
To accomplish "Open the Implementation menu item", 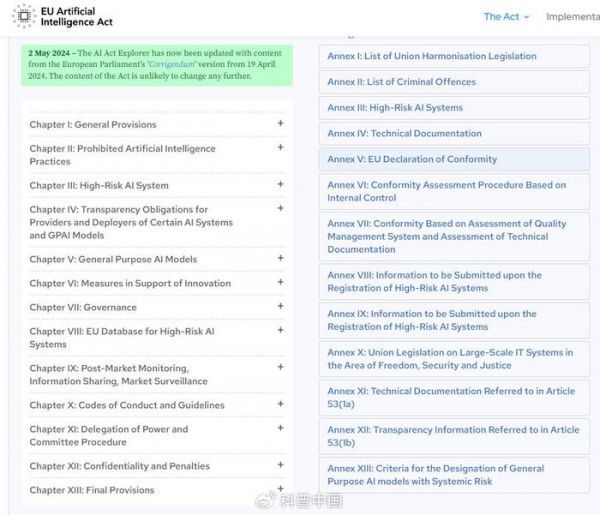I will (x=572, y=17).
